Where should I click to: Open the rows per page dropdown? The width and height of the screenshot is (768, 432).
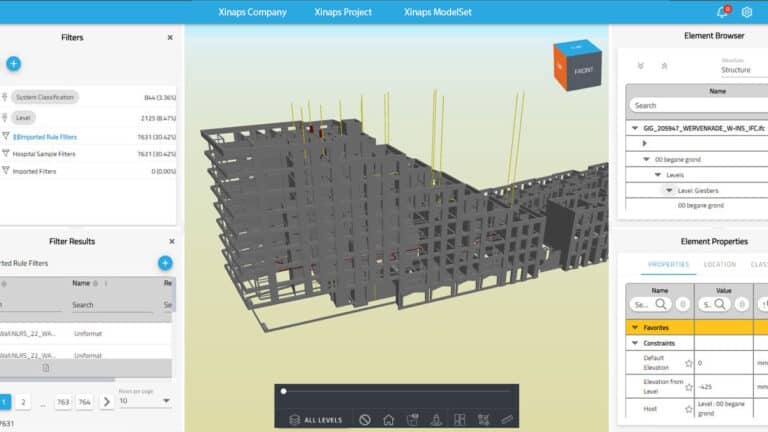(x=144, y=401)
